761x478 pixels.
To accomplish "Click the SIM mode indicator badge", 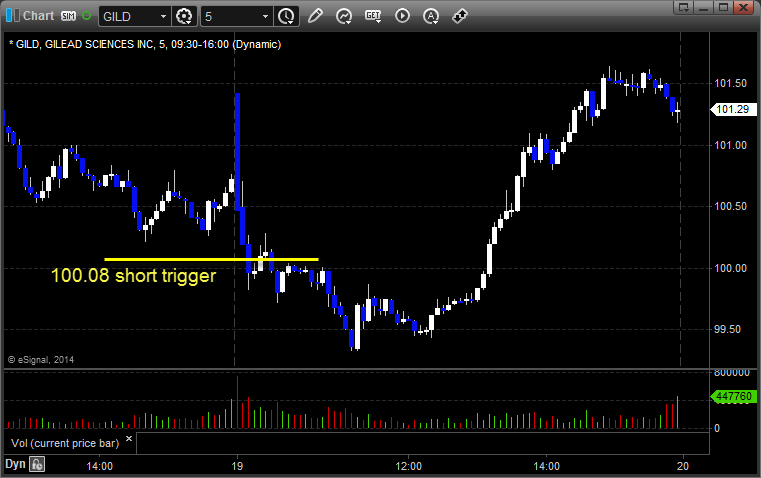I will [68, 16].
